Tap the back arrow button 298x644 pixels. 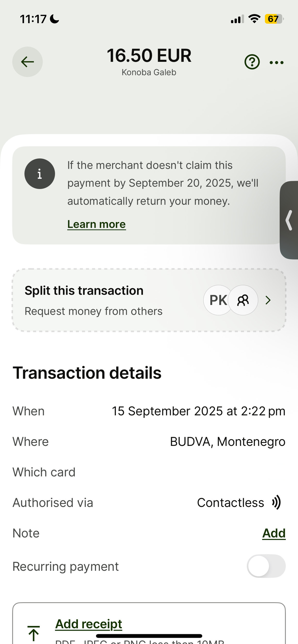(27, 62)
